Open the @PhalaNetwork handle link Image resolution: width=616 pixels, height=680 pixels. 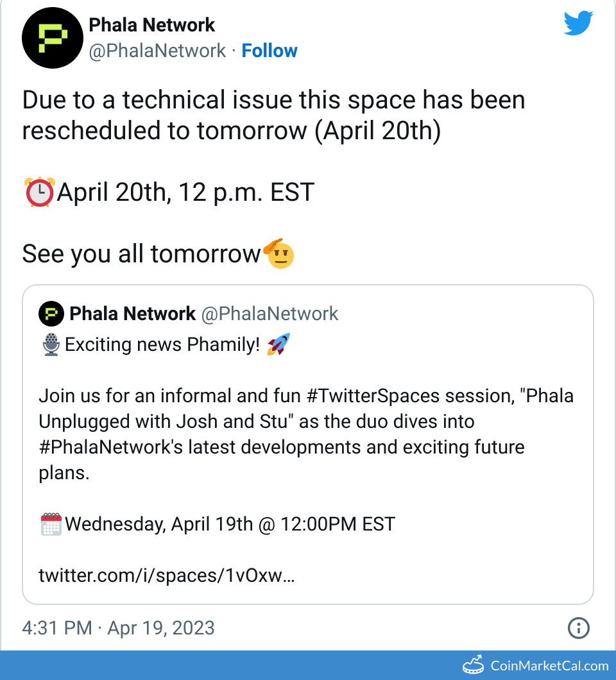pyautogui.click(x=157, y=51)
